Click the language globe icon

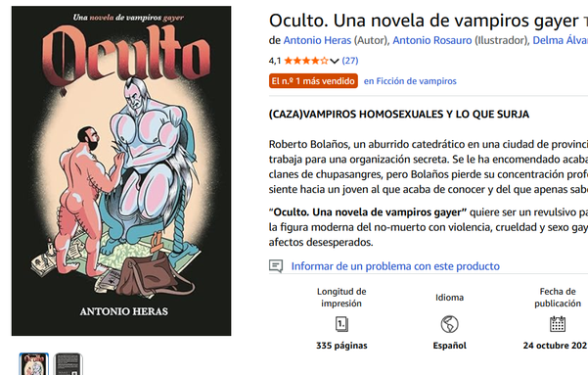(449, 324)
